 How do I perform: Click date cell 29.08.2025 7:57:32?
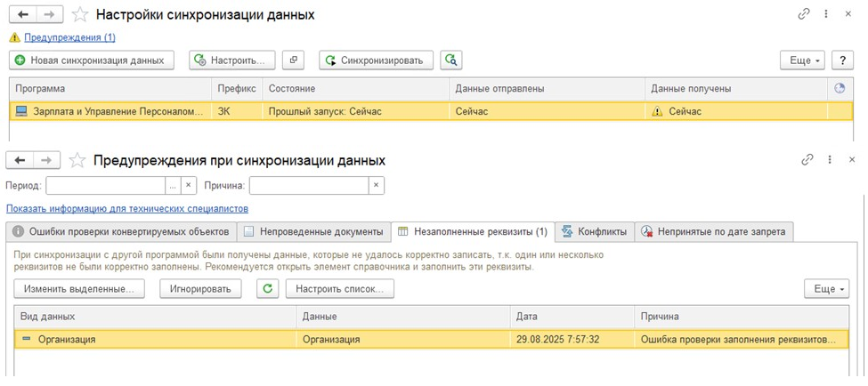click(x=572, y=340)
